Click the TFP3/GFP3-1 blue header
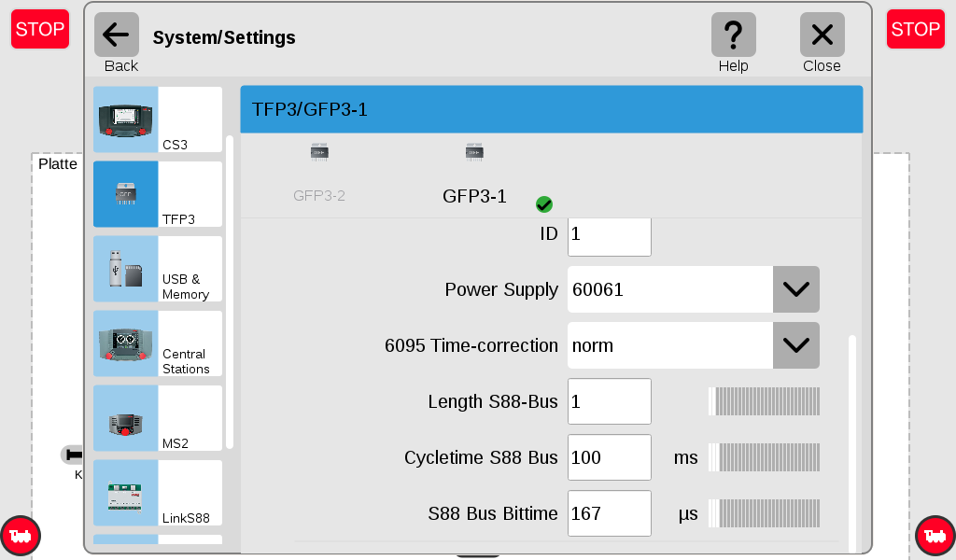The image size is (956, 560). 552,110
